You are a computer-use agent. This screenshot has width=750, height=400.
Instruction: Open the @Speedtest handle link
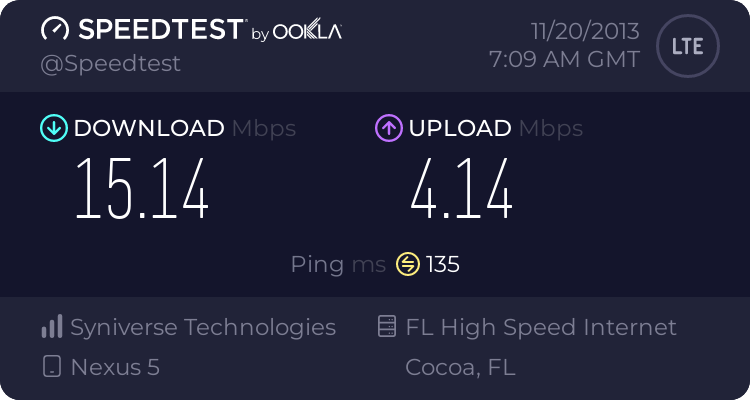click(110, 64)
